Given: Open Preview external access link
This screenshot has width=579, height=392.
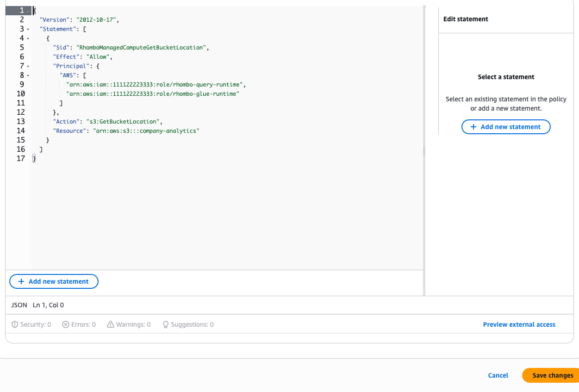Looking at the screenshot, I should pyautogui.click(x=519, y=324).
